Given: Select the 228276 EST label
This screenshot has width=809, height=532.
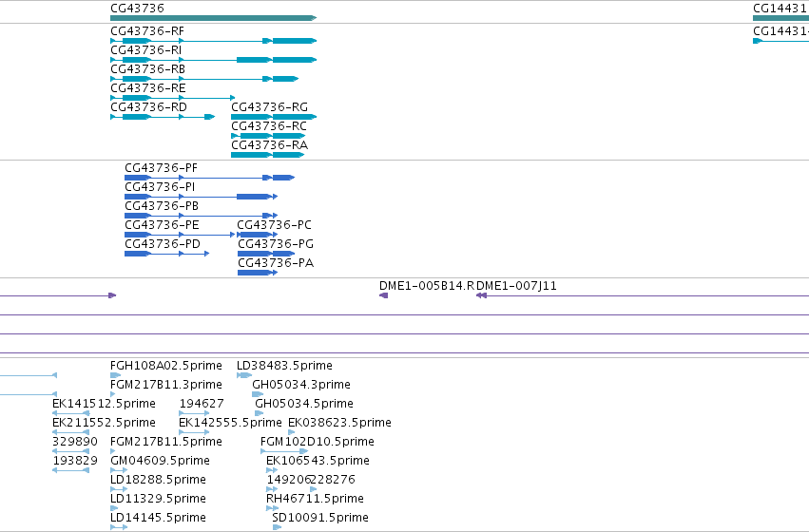Looking at the screenshot, I should 334,481.
